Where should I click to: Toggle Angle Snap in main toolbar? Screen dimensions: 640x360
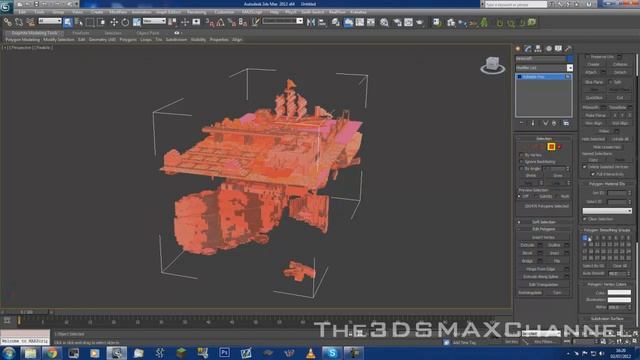click(x=220, y=22)
